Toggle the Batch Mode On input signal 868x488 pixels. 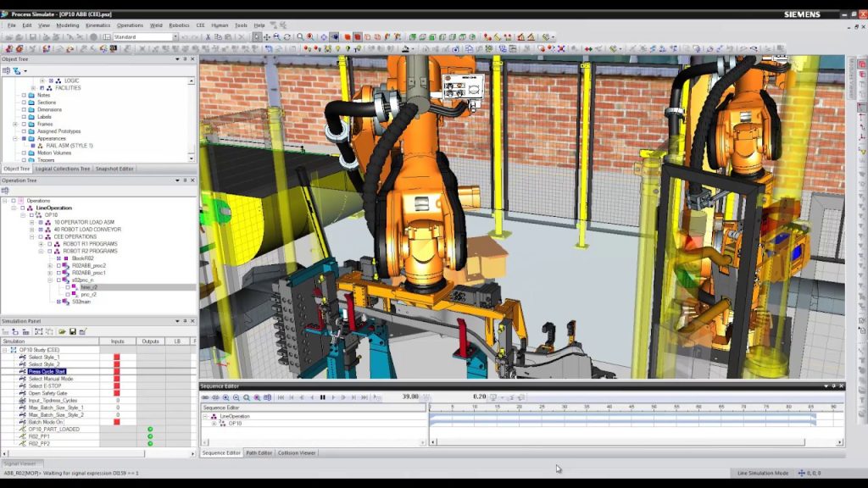(x=115, y=421)
